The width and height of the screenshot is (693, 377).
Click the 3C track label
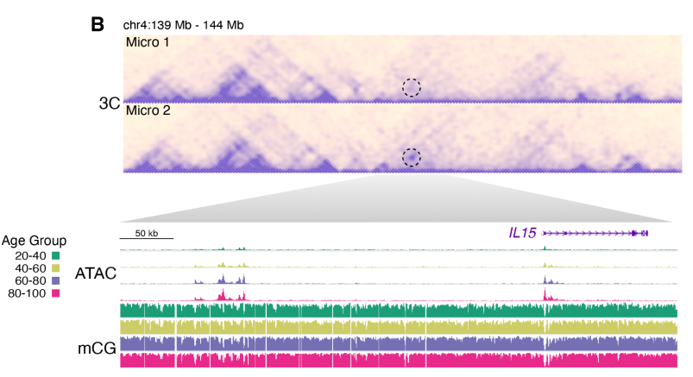[109, 103]
